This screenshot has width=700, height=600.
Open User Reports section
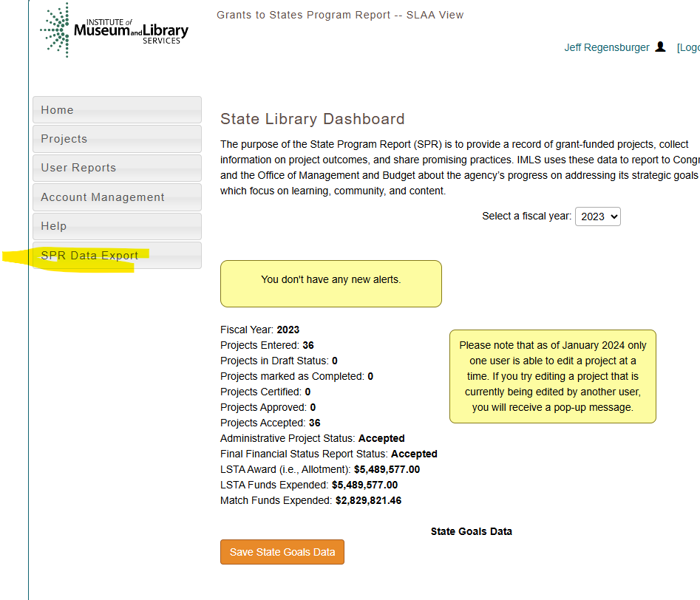tap(117, 168)
